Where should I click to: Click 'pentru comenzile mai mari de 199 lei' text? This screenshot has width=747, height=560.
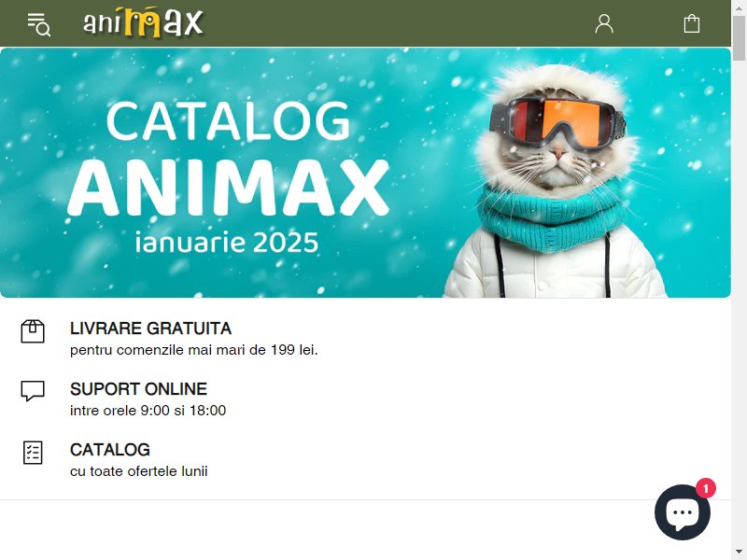[x=193, y=350]
